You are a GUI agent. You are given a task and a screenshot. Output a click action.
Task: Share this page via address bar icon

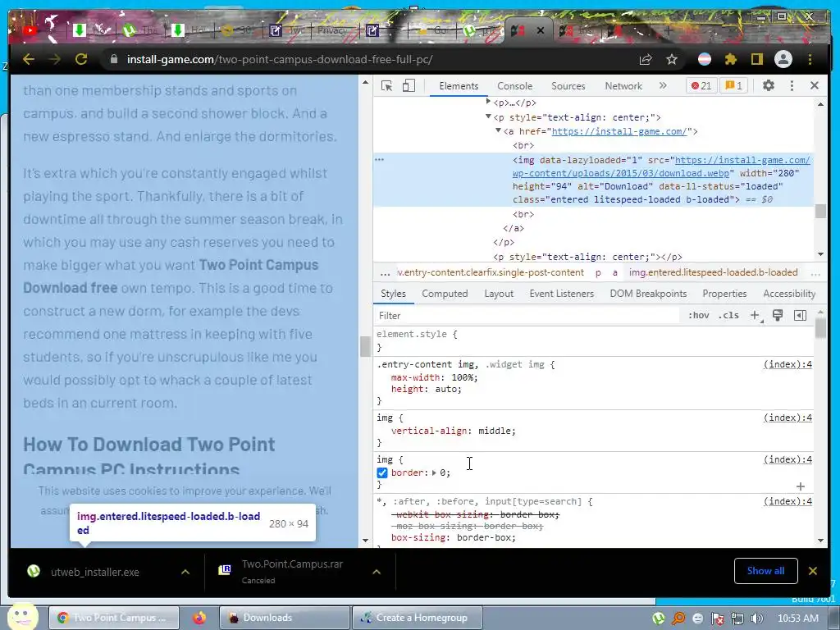coord(646,59)
